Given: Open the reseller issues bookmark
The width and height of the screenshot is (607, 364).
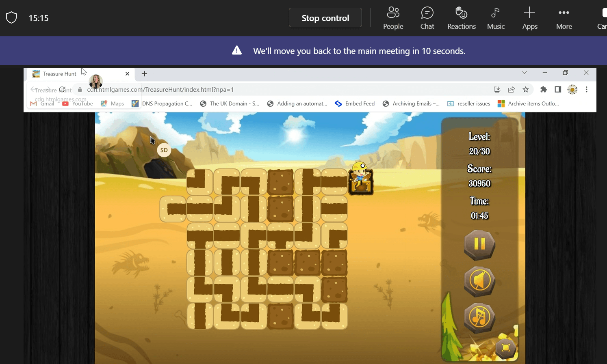Looking at the screenshot, I should coord(469,103).
